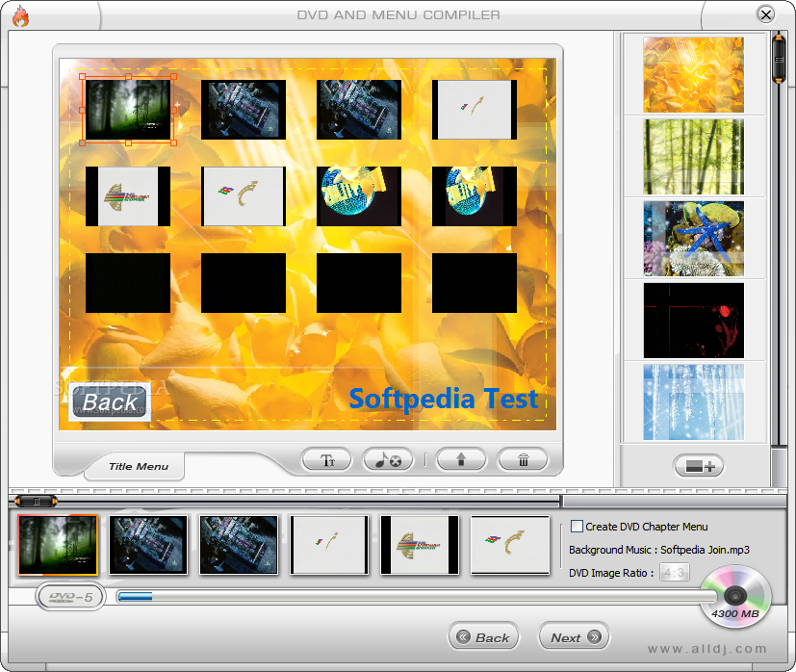Choose the green bamboo background template
Viewport: 796px width, 672px height.
coord(693,156)
